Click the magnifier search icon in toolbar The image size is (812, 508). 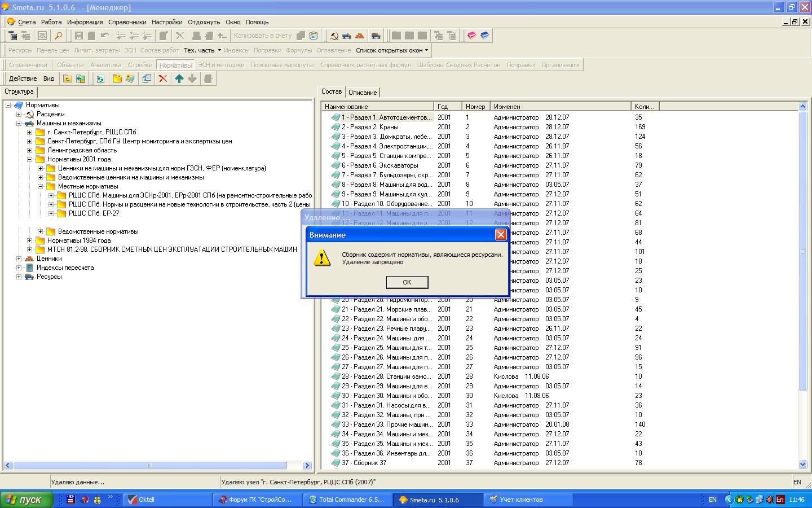click(58, 36)
